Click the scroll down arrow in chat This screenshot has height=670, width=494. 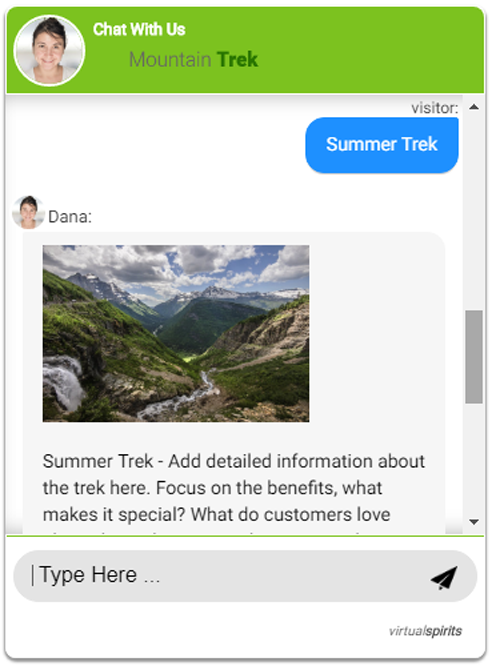click(473, 522)
